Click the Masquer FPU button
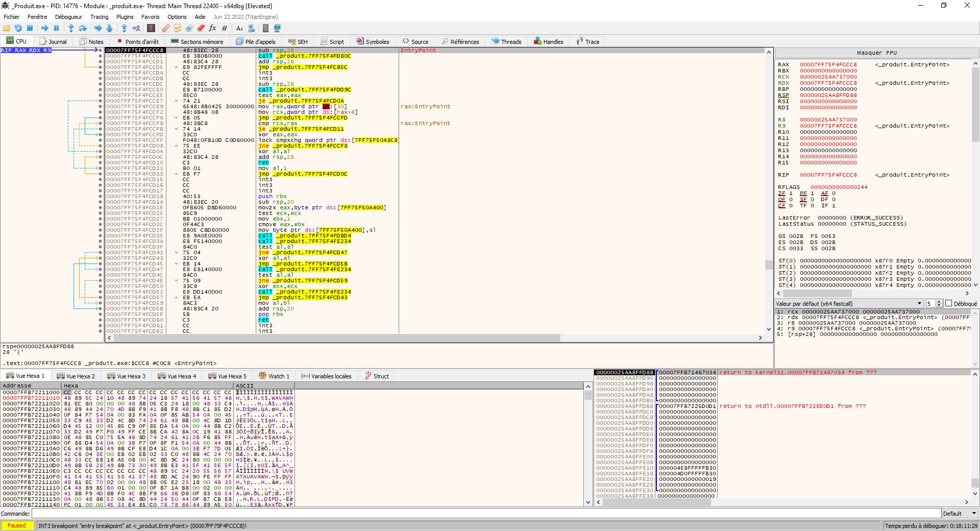Viewport: 980px width, 531px height. coord(876,53)
